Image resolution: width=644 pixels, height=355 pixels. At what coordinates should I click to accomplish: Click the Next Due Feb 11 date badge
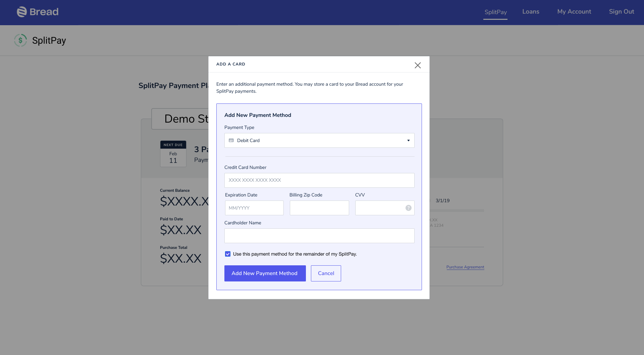[x=173, y=154]
